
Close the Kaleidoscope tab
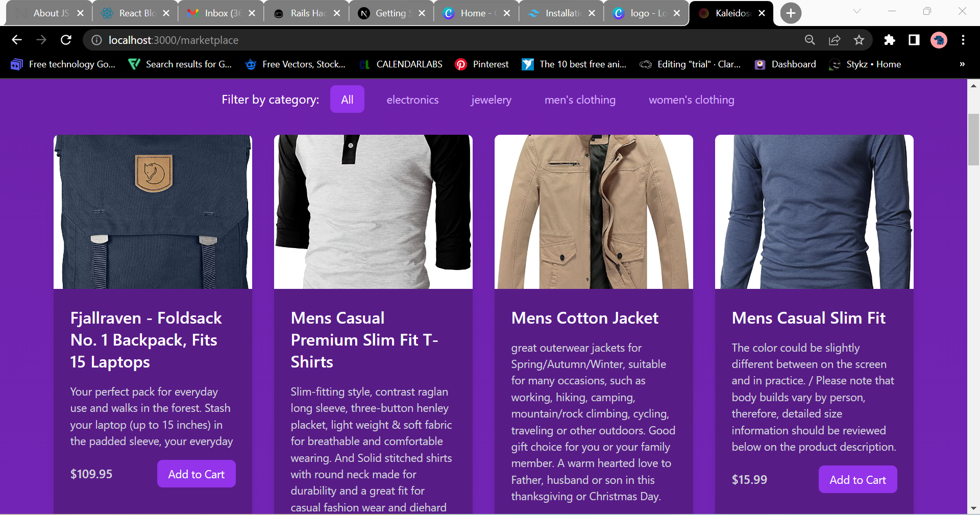(x=762, y=13)
